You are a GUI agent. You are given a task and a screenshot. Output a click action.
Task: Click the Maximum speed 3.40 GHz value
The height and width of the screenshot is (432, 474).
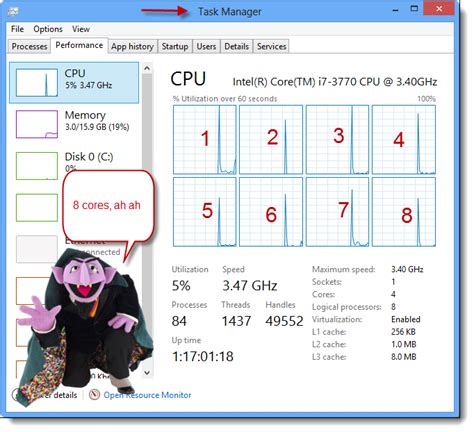click(x=407, y=269)
